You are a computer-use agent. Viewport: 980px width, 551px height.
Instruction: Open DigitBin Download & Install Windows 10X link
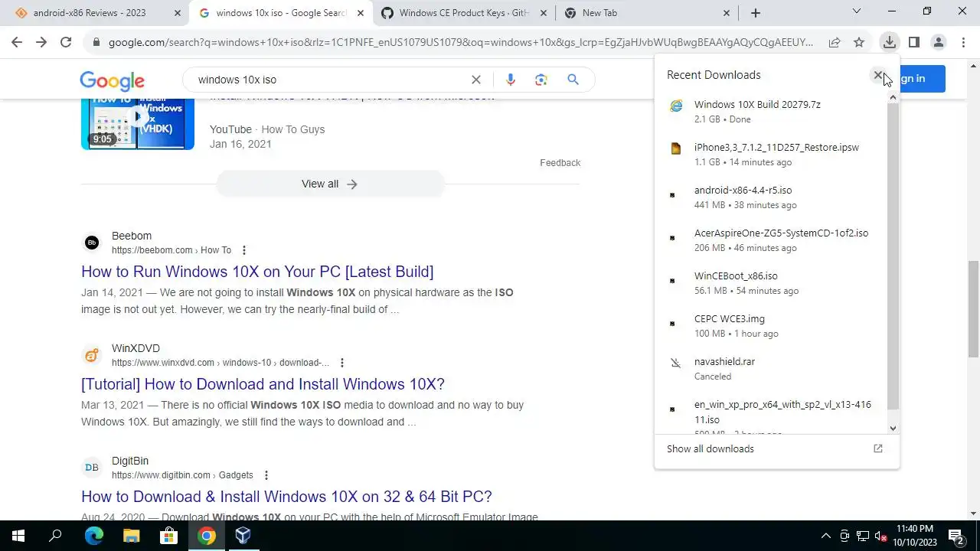286,497
